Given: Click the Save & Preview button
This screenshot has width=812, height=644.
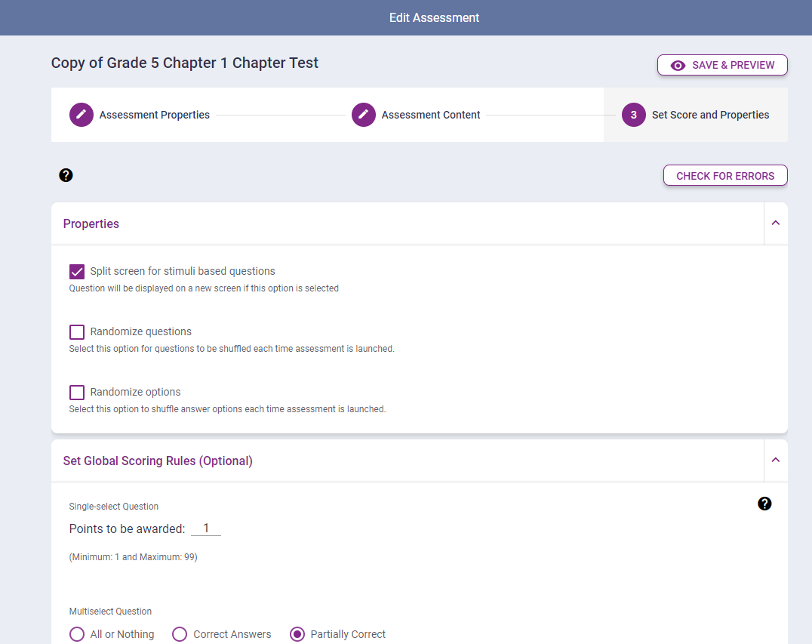Looking at the screenshot, I should tap(722, 66).
